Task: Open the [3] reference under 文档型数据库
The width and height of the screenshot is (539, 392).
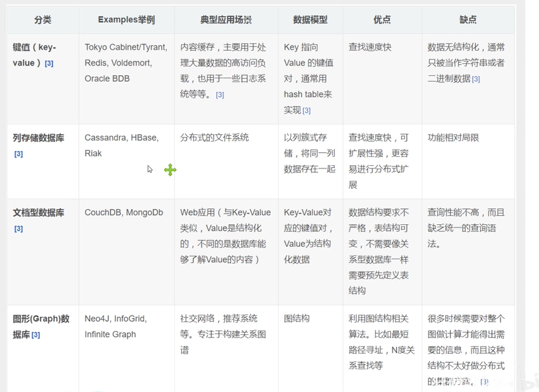Action: [x=19, y=229]
